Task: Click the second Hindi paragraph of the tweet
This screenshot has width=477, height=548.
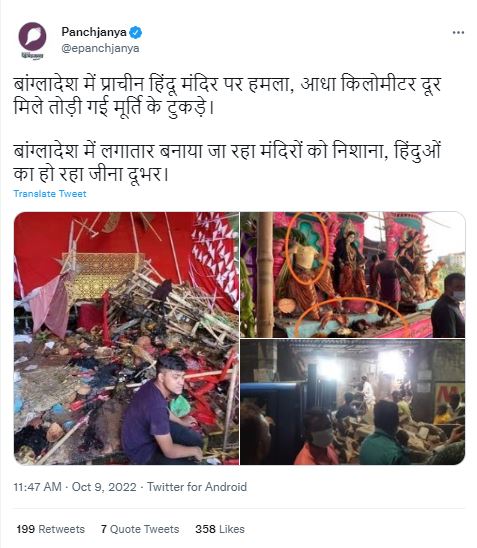Action: [x=227, y=162]
